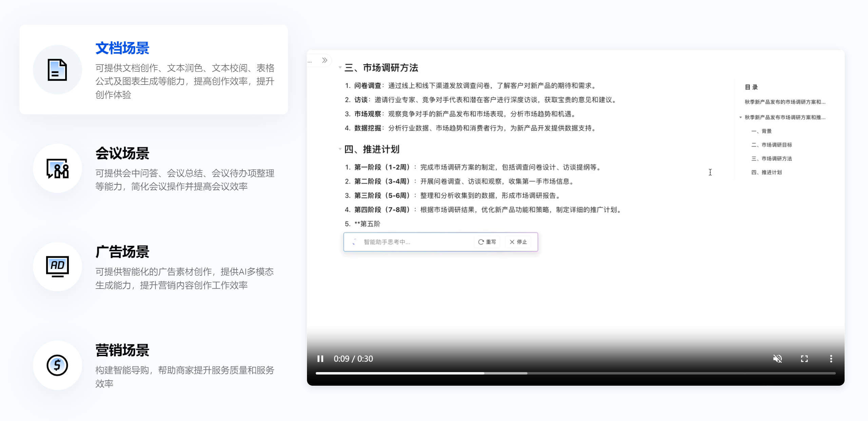Collapse the 四、推进计划 section triangle
Screen dimensions: 868x421
point(340,148)
